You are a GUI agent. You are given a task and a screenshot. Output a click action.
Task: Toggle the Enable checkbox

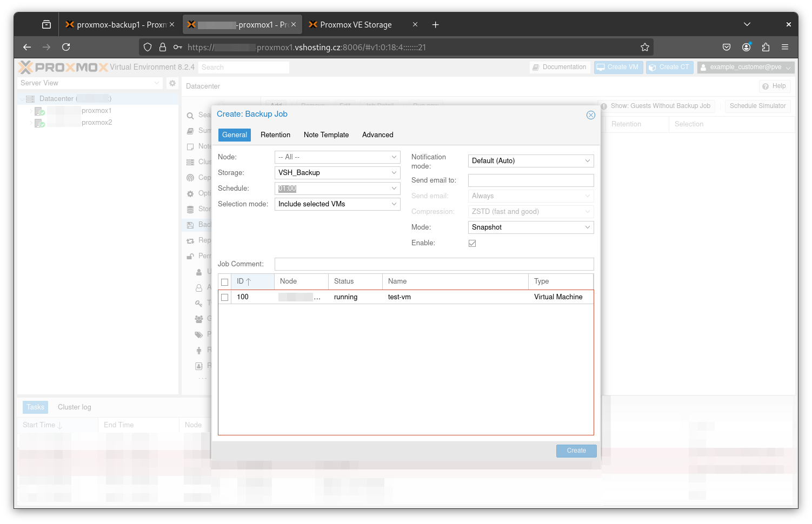[x=472, y=243]
